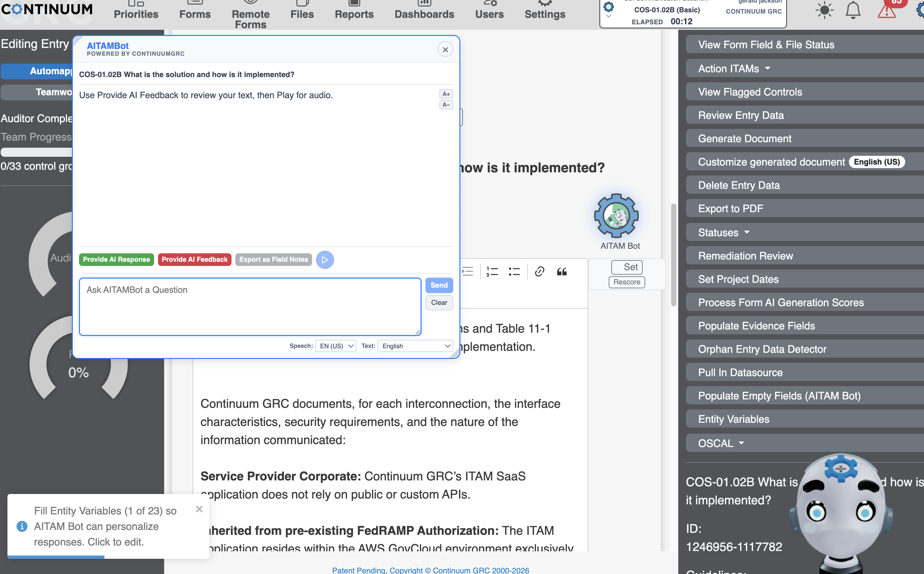924x574 pixels.
Task: Open the Patent Pending copyright link
Action: pyautogui.click(x=431, y=570)
